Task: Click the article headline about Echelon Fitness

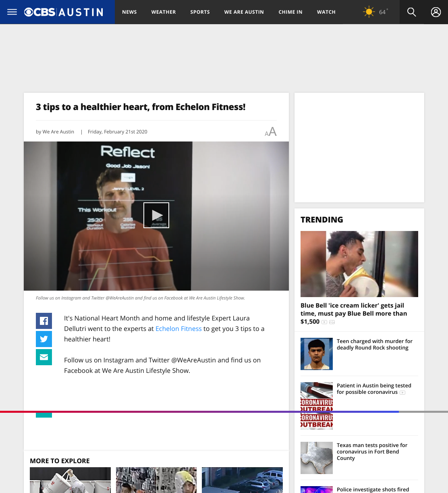Action: (141, 107)
